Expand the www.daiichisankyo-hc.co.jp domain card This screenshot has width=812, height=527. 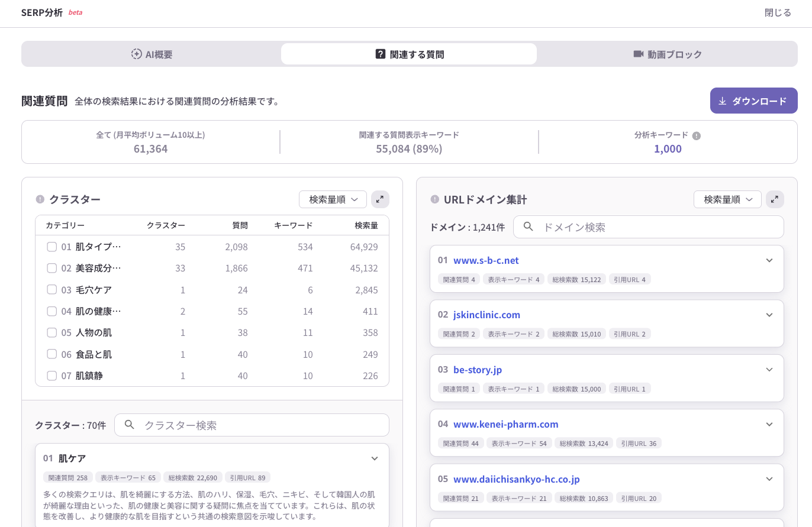pos(769,478)
